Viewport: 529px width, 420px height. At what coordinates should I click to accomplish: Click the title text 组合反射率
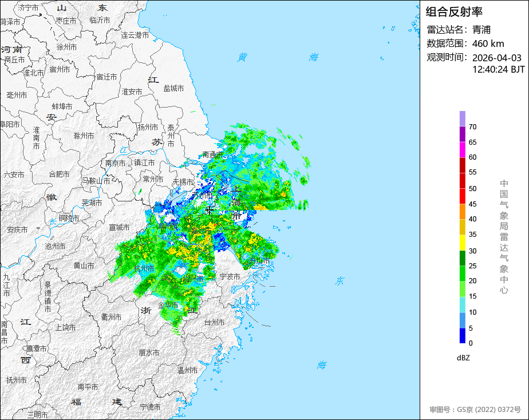click(454, 12)
